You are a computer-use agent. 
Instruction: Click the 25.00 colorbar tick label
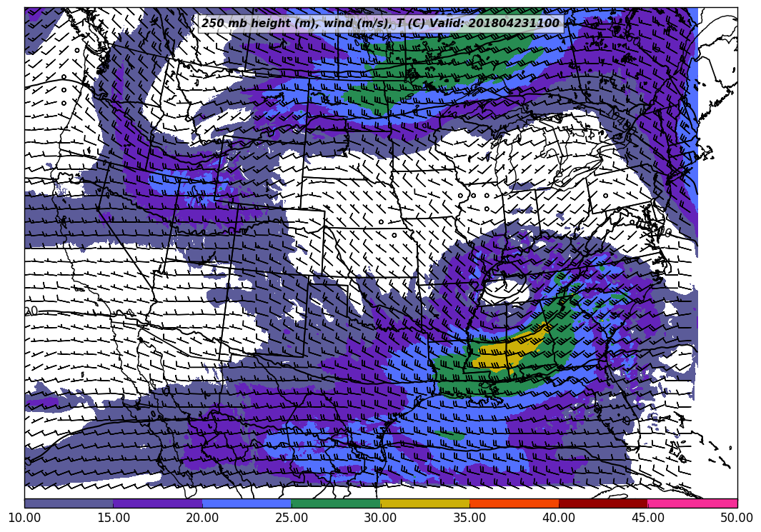pos(292,518)
